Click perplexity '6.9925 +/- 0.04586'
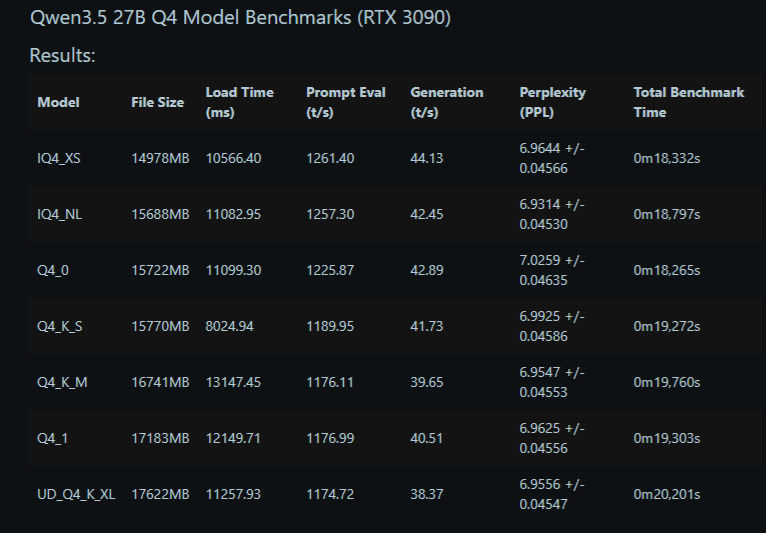The height and width of the screenshot is (533, 766). [552, 326]
